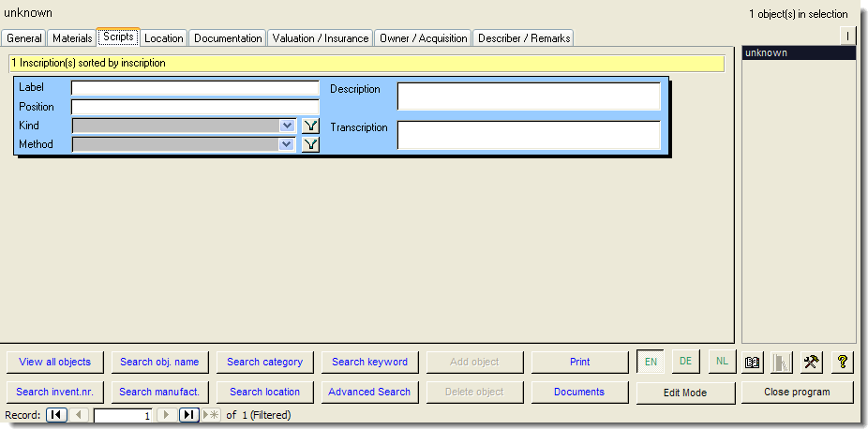Go to the Owner / Acquisition tab
This screenshot has height=430, width=868.
click(x=423, y=38)
